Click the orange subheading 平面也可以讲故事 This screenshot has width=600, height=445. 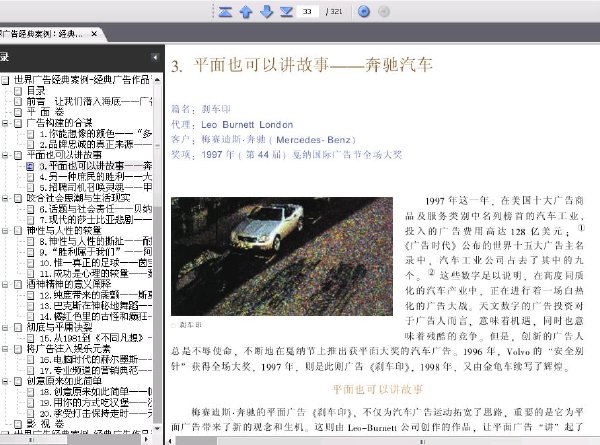click(x=378, y=390)
